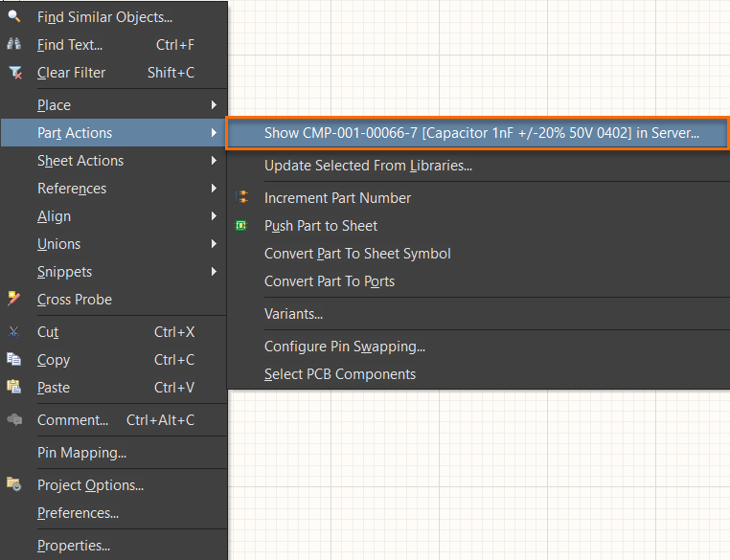Open Properties from the context menu

(74, 546)
